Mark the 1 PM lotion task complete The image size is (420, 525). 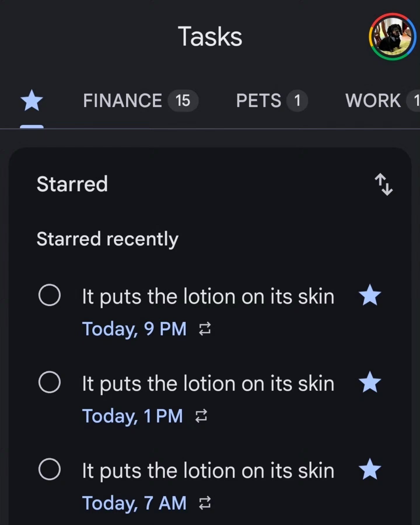click(50, 382)
